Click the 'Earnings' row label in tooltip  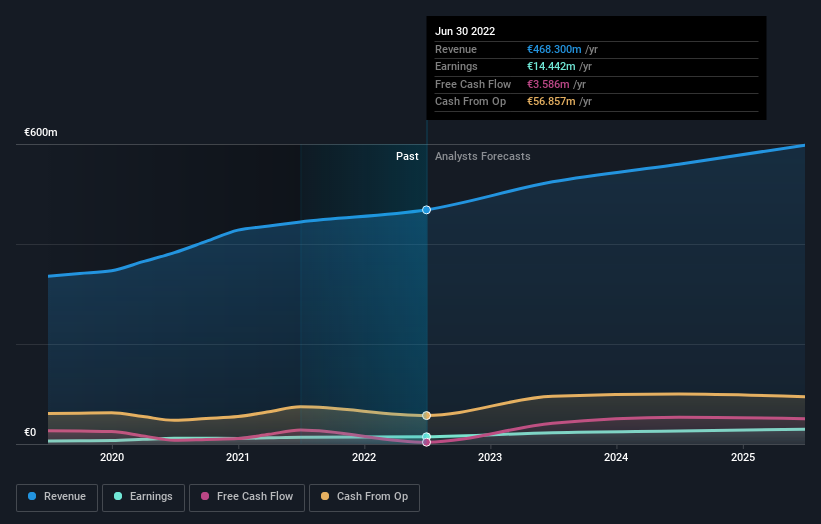click(456, 66)
